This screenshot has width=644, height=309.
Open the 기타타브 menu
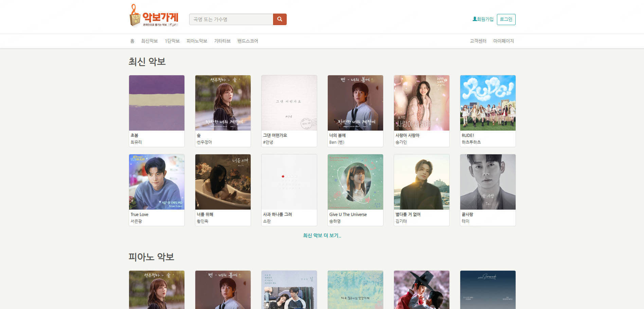[x=222, y=41]
